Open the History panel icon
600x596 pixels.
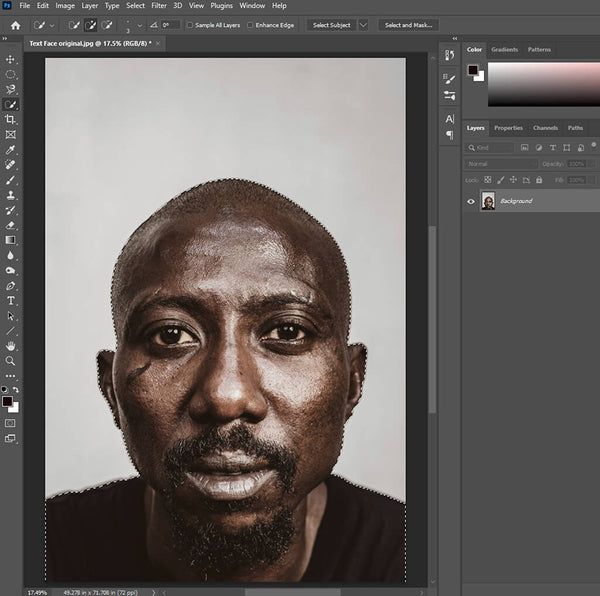point(449,55)
